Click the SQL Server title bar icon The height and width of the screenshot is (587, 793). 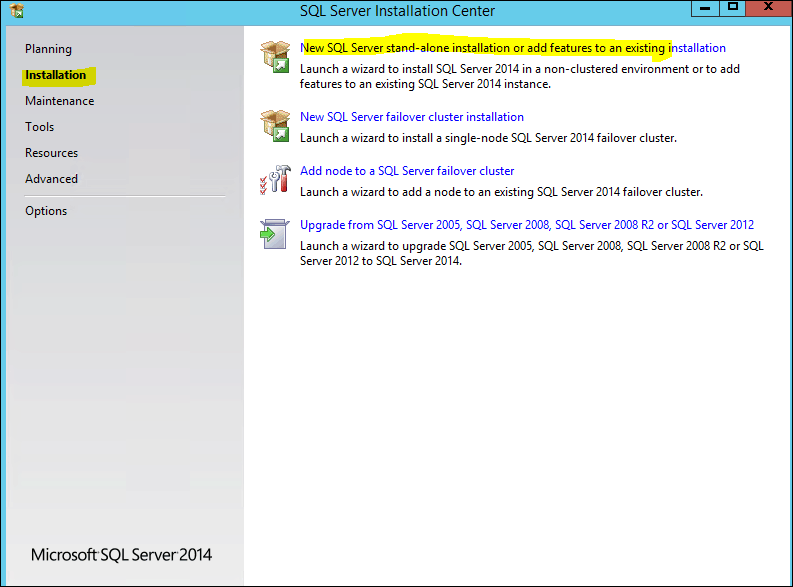click(x=17, y=10)
